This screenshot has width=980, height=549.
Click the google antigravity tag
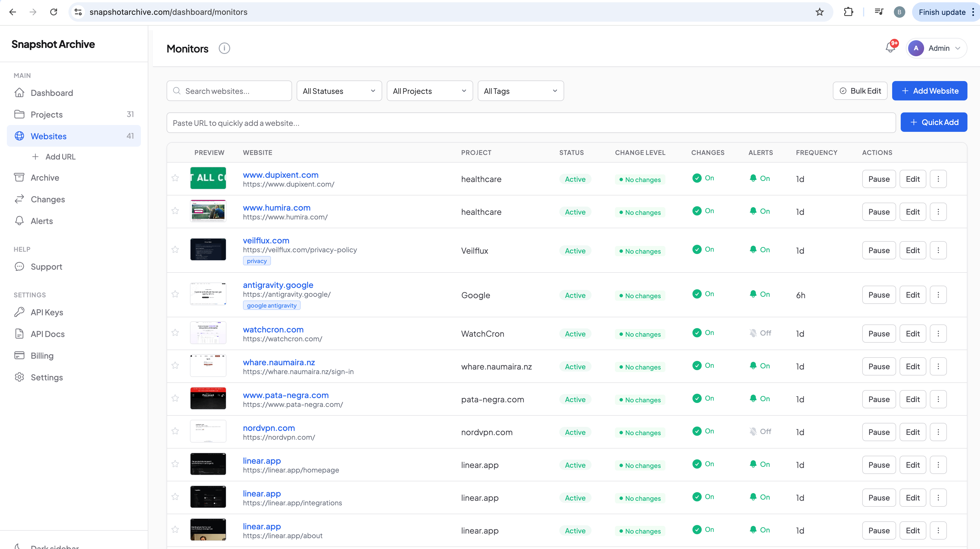tap(272, 305)
